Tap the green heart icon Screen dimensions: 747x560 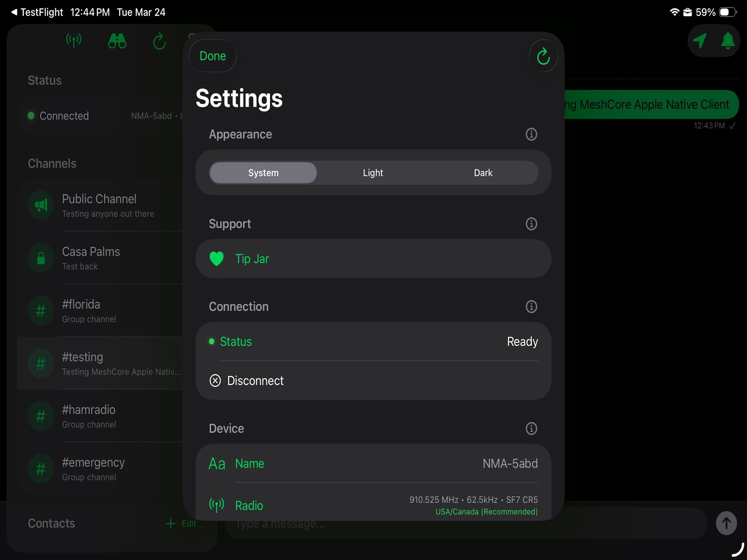tap(216, 259)
